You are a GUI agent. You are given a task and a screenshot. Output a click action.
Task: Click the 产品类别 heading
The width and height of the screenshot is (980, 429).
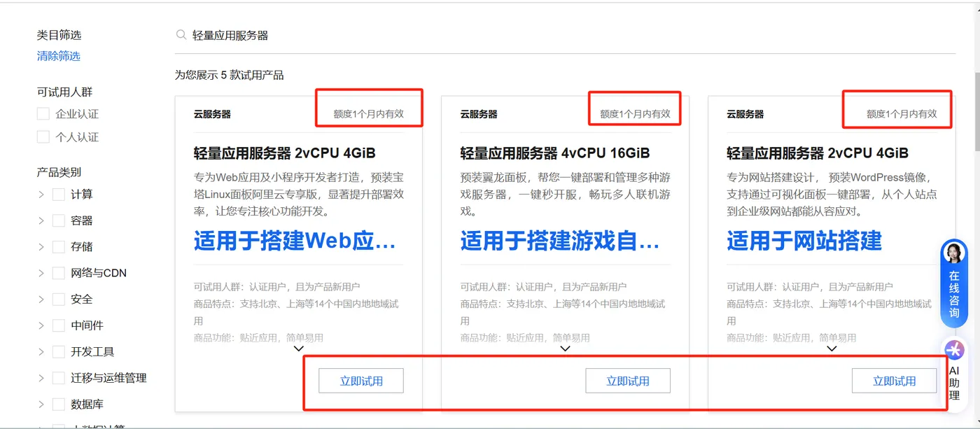point(59,172)
